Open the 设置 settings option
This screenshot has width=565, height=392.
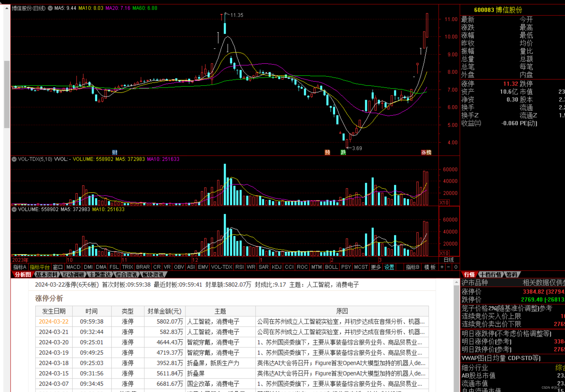click(x=389, y=267)
